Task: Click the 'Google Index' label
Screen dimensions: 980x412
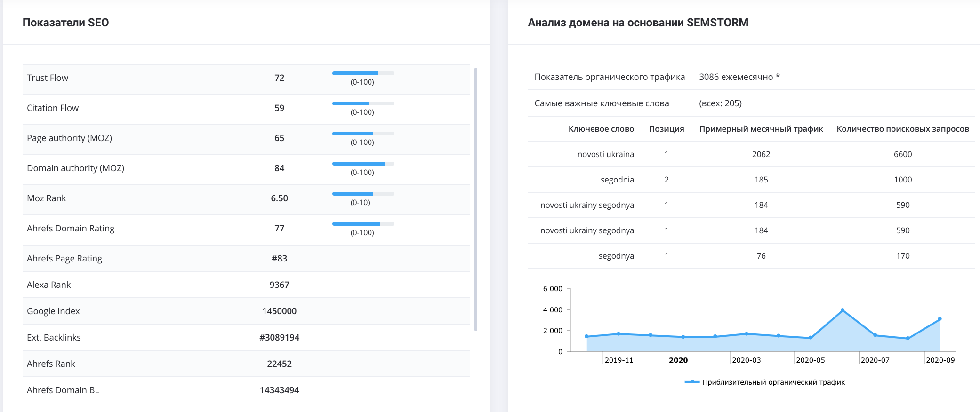Action: (53, 311)
